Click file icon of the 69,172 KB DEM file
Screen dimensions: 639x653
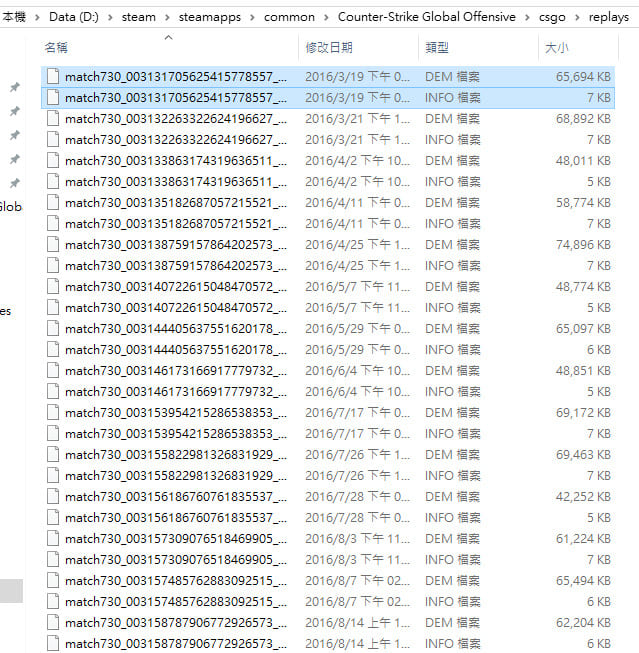pos(53,412)
